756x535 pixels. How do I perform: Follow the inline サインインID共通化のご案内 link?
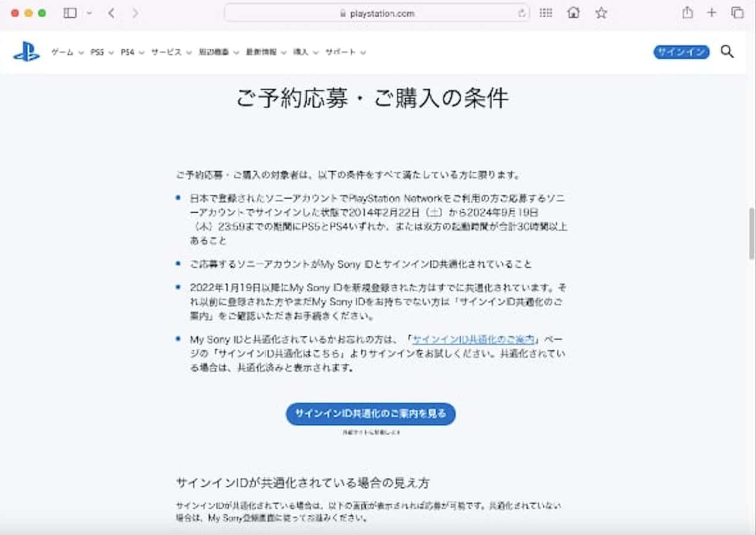(x=475, y=339)
